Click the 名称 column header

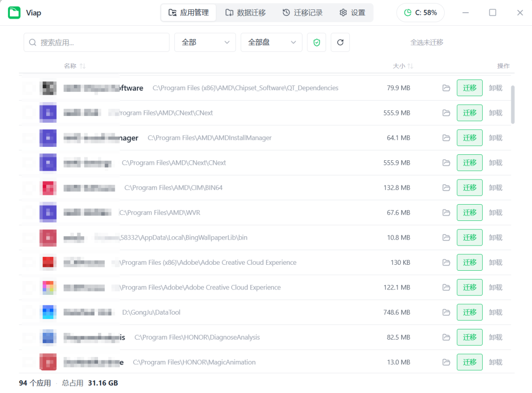(x=70, y=66)
